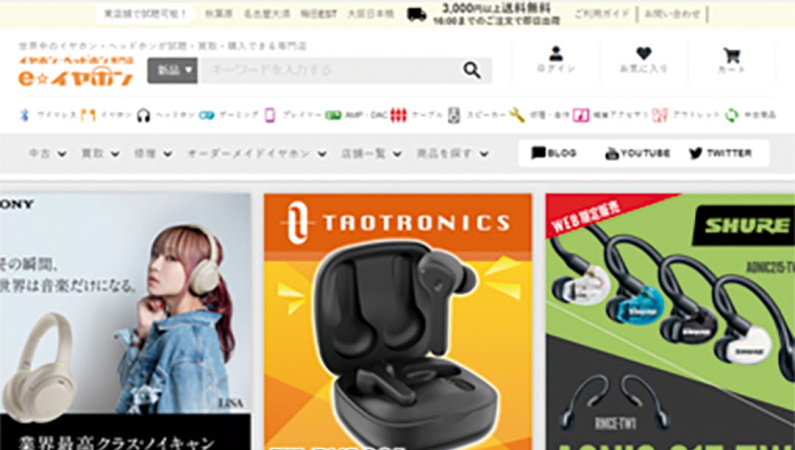Click the blue gaming category icon
Screen dimensions: 795x450
(x=206, y=116)
